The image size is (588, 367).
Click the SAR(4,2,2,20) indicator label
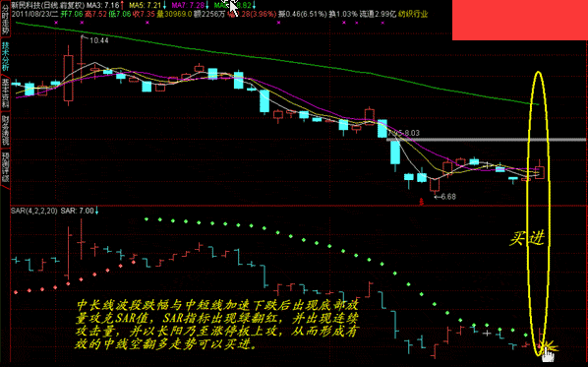point(34,211)
